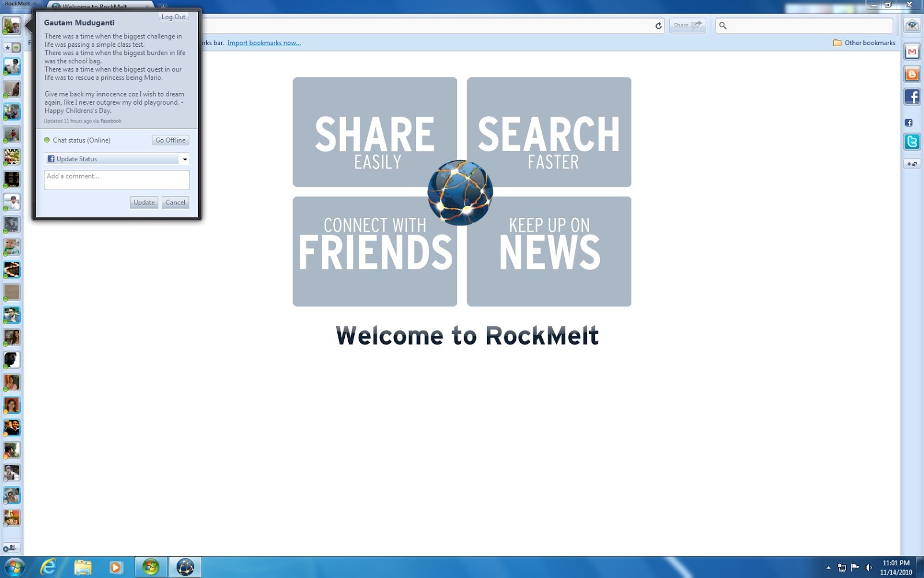Click the small Facebook icon above Twitter
Image resolution: width=924 pixels, height=578 pixels.
(x=908, y=123)
